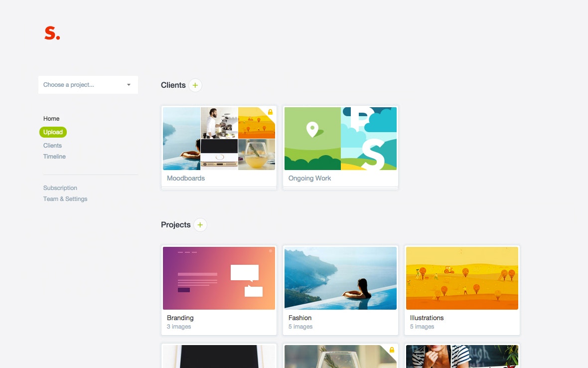
Task: Open the Subscription settings
Action: [60, 187]
